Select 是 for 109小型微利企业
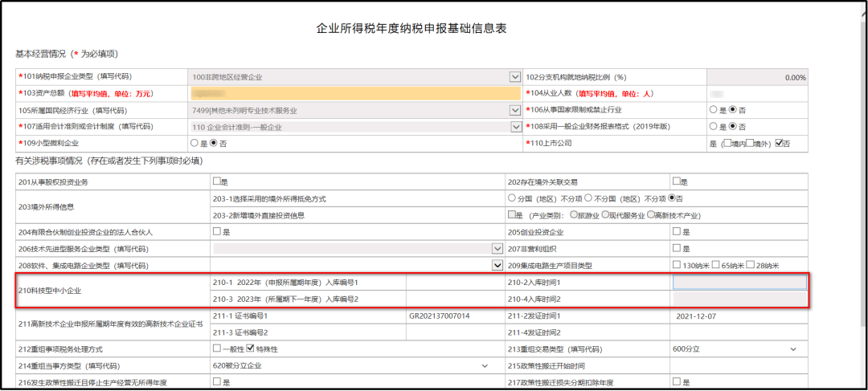This screenshot has width=868, height=391. [x=194, y=143]
